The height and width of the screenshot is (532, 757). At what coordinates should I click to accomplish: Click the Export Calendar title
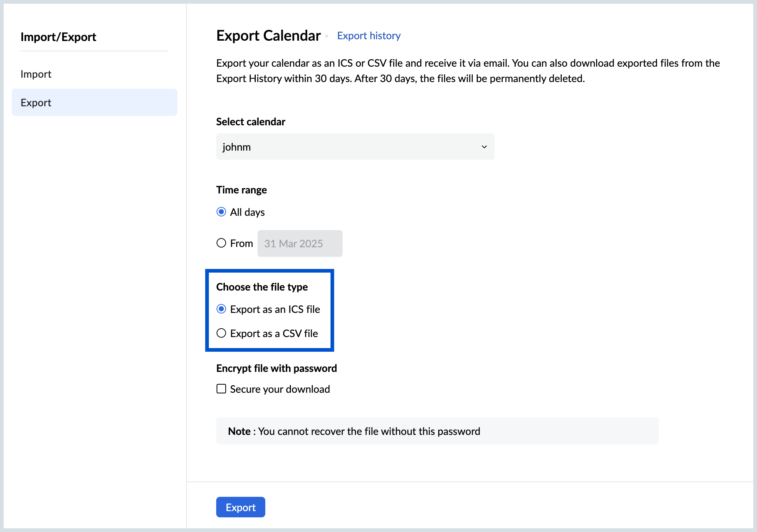coord(269,36)
